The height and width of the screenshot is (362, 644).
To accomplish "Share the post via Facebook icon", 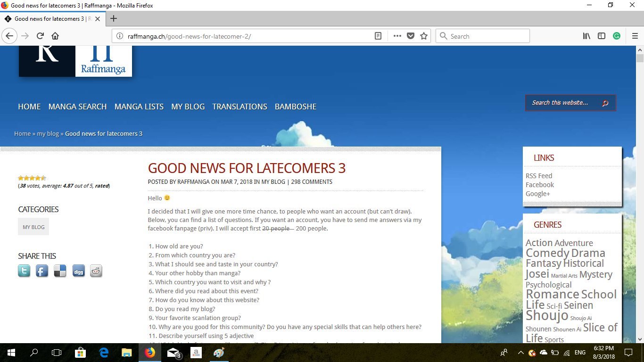I will (42, 271).
